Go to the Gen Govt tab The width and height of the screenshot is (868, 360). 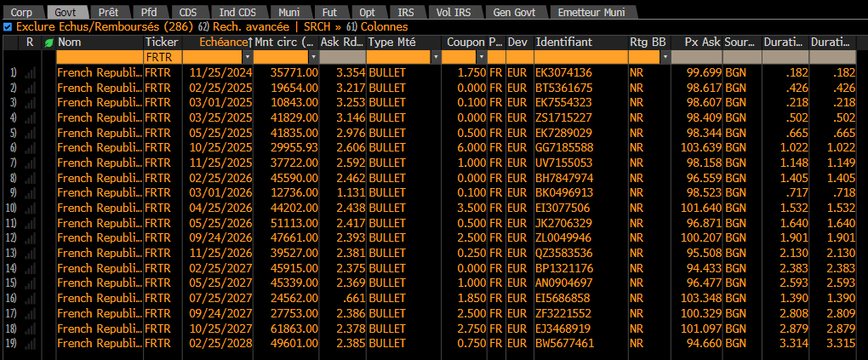(x=514, y=12)
